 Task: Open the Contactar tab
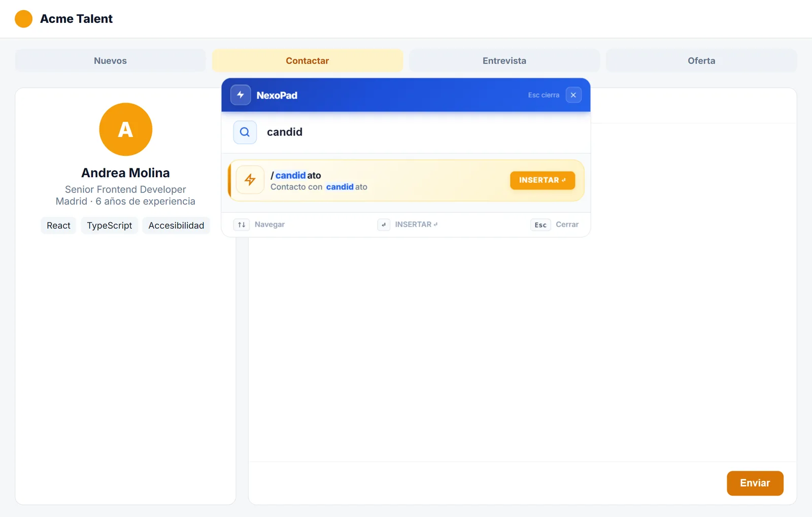pyautogui.click(x=308, y=60)
